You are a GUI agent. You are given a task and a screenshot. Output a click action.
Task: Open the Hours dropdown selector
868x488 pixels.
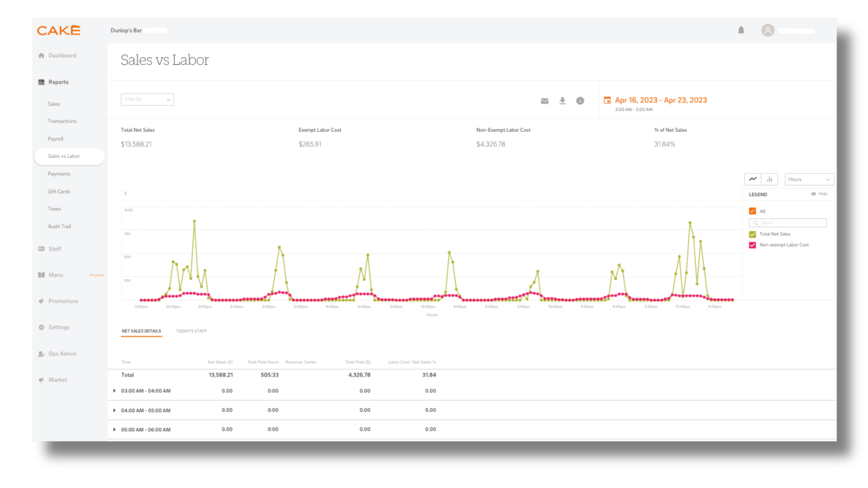(x=808, y=179)
